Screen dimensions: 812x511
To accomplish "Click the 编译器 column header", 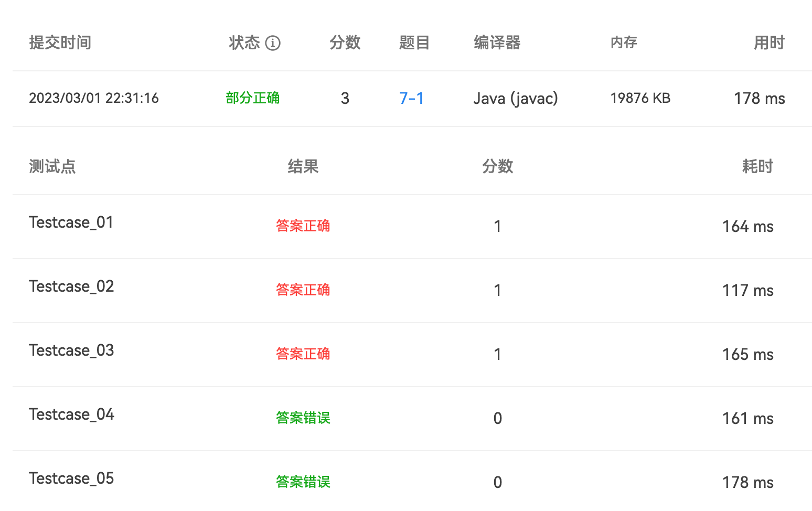I will (x=497, y=42).
